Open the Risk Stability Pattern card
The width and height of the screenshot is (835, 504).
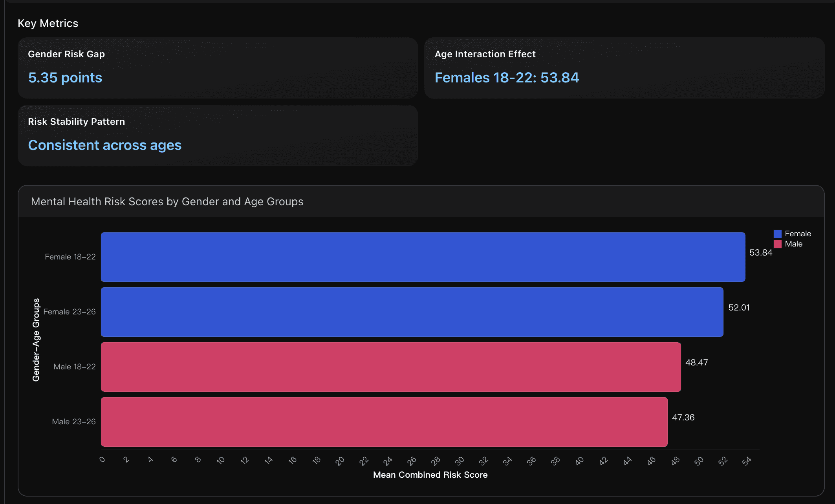(218, 135)
